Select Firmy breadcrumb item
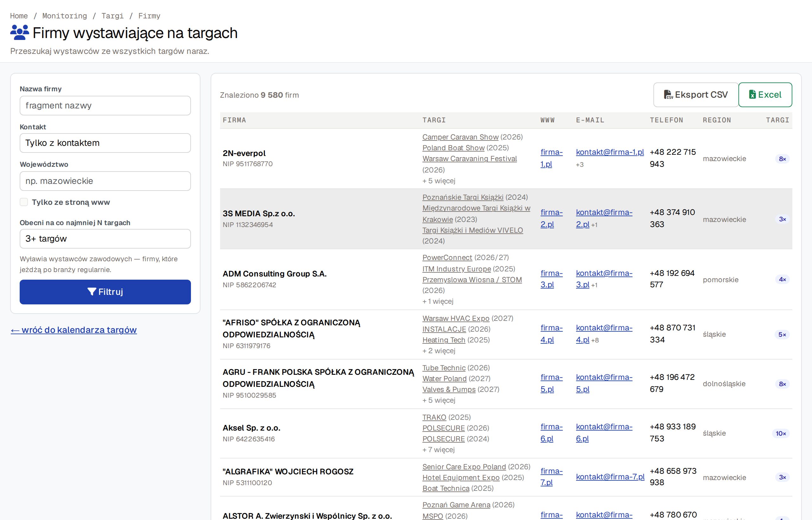 [x=149, y=16]
